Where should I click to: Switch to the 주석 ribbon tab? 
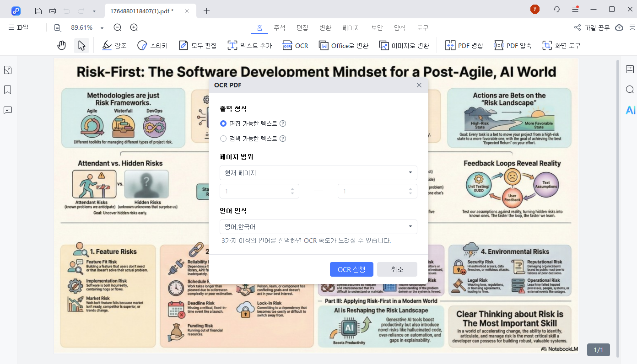(x=279, y=28)
